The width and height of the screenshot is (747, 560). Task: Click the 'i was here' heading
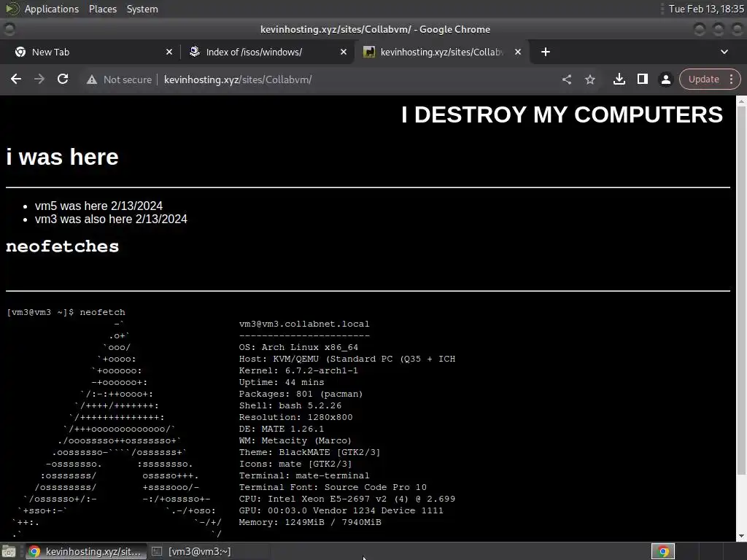pyautogui.click(x=63, y=157)
